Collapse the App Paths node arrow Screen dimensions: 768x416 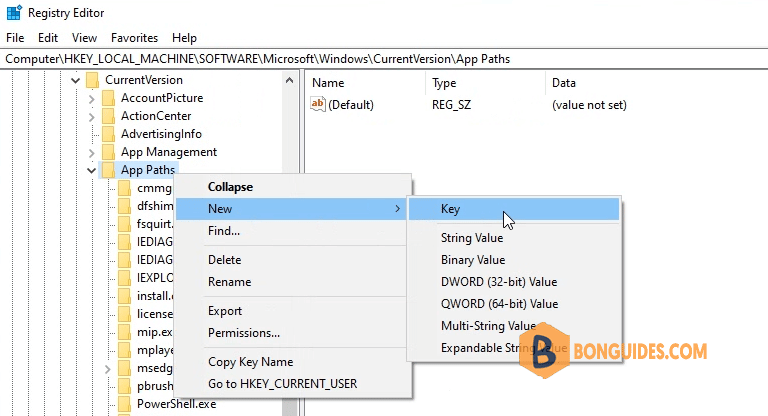[x=92, y=171]
